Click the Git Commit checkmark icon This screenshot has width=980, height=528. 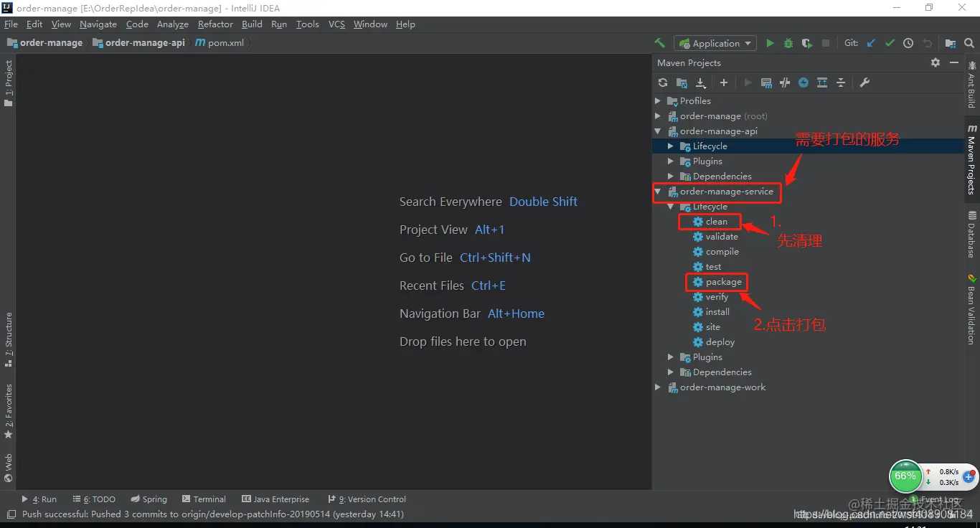(890, 43)
